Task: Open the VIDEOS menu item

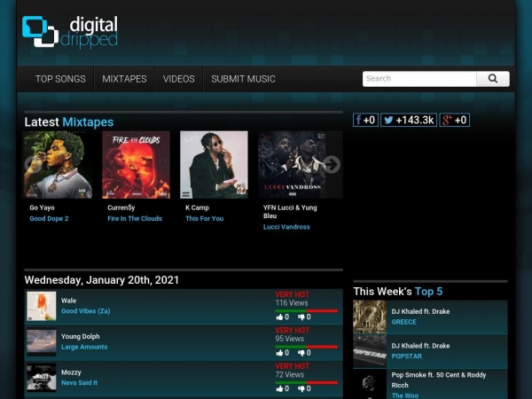Action: tap(179, 79)
